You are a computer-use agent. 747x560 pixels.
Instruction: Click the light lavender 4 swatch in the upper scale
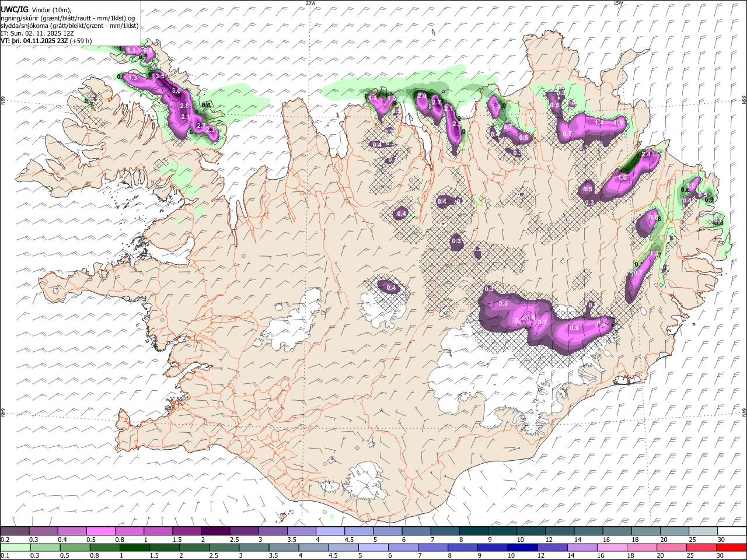pyautogui.click(x=329, y=531)
